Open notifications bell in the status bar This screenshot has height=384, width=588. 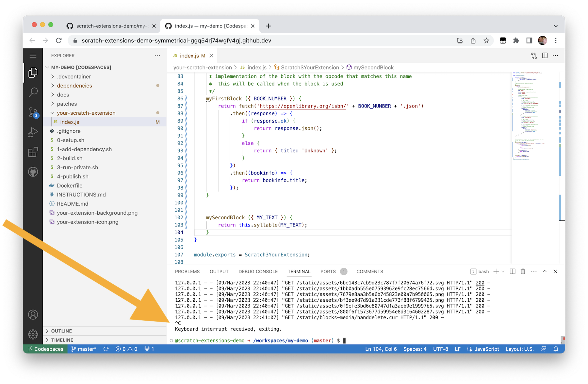[556, 349]
